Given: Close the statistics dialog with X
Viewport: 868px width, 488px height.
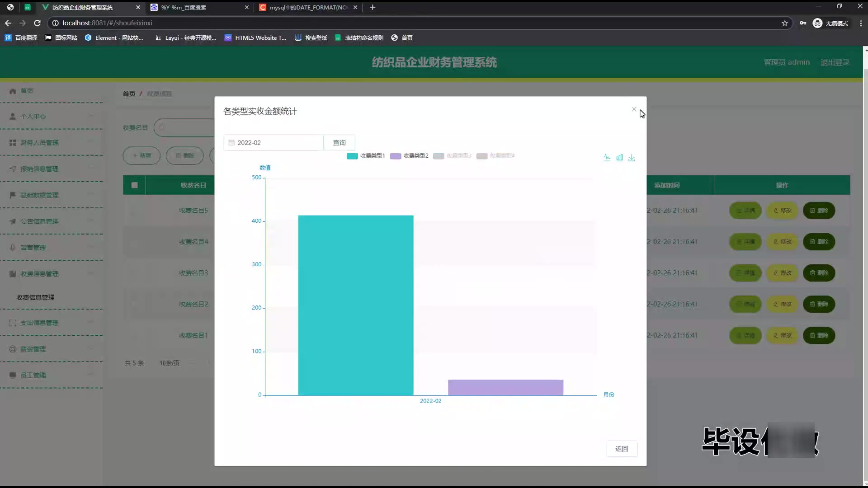Looking at the screenshot, I should point(634,109).
